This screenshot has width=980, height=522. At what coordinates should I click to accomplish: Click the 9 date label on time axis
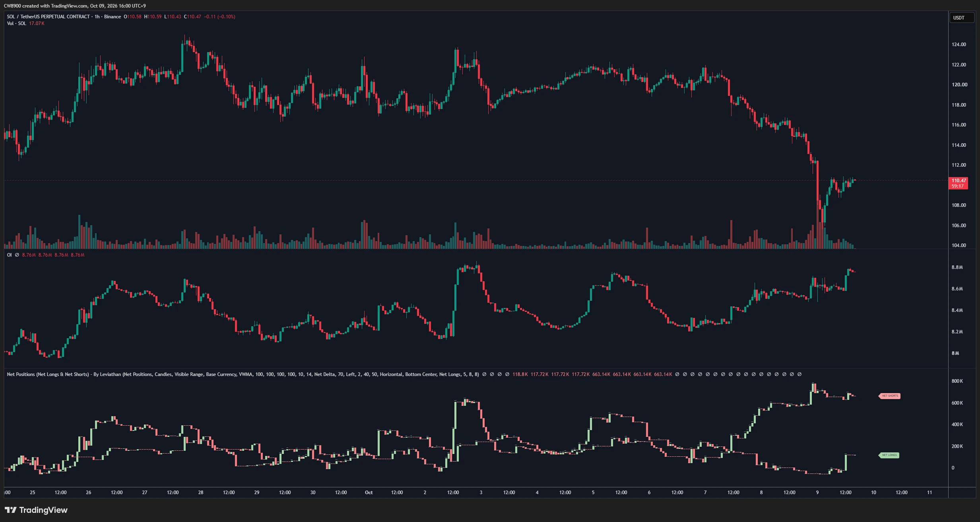point(817,493)
